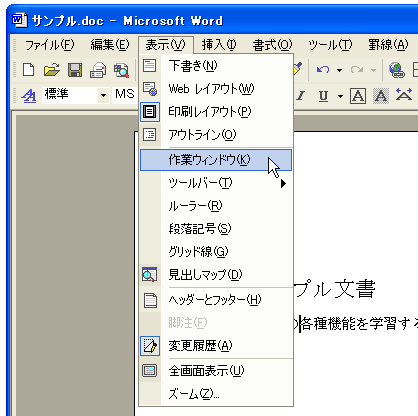This screenshot has height=416, width=418.
Task: Toggle 変更履歴 markup display
Action: (216, 346)
